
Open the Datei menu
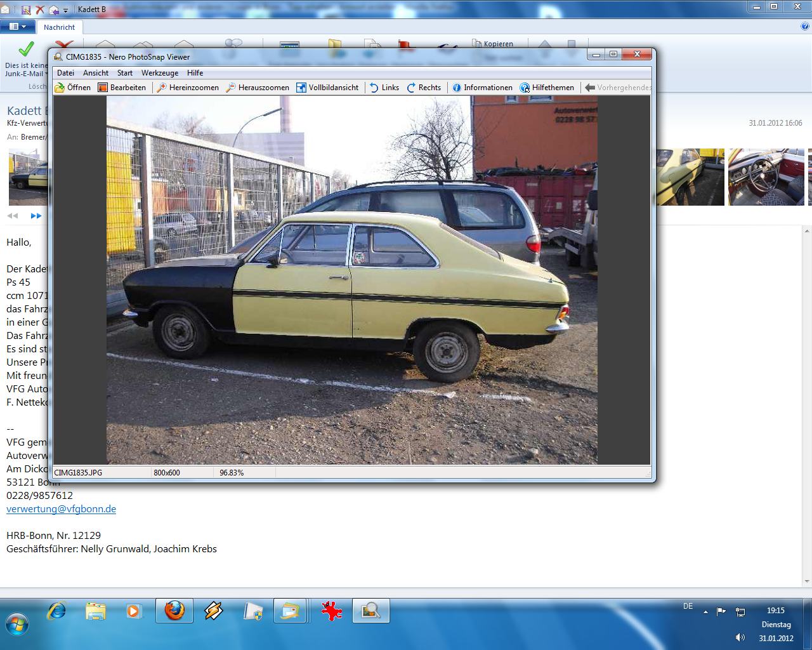[65, 73]
